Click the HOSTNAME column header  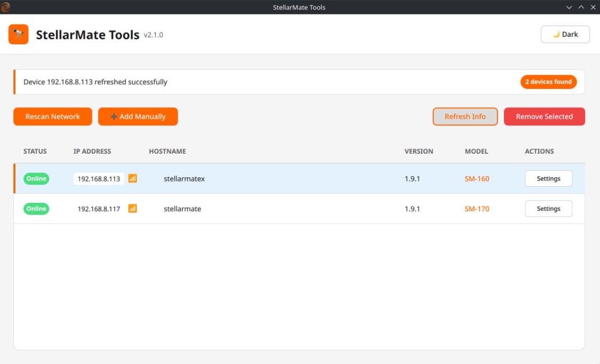click(167, 151)
